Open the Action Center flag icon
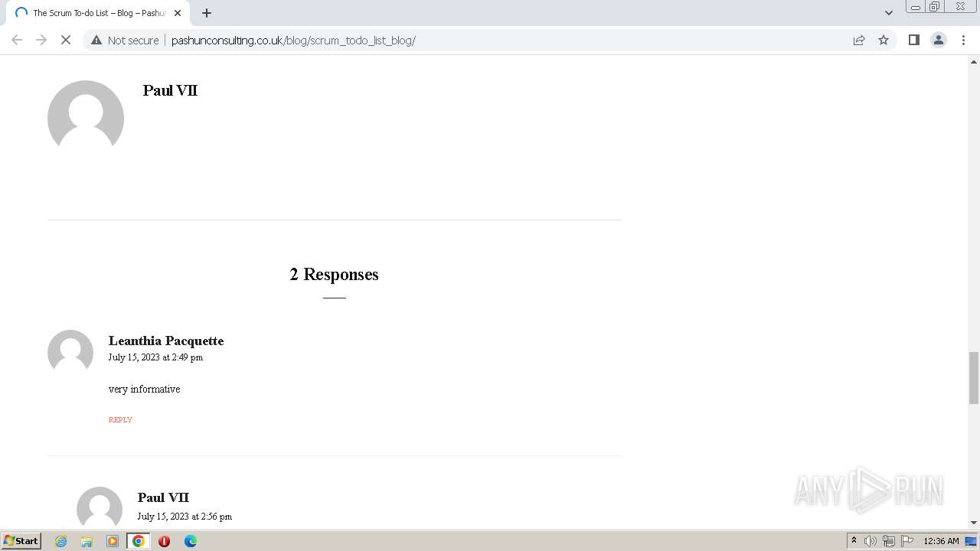This screenshot has width=980, height=551. (907, 541)
